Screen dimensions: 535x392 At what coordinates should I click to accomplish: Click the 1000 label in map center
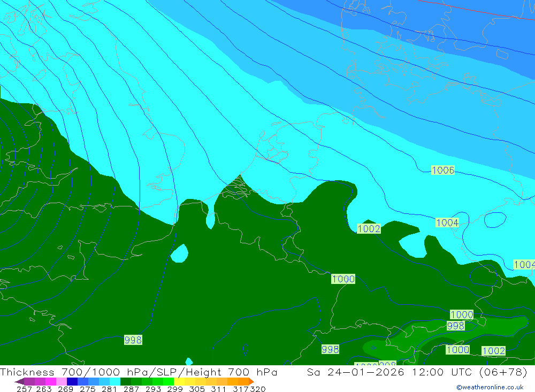[x=343, y=279]
